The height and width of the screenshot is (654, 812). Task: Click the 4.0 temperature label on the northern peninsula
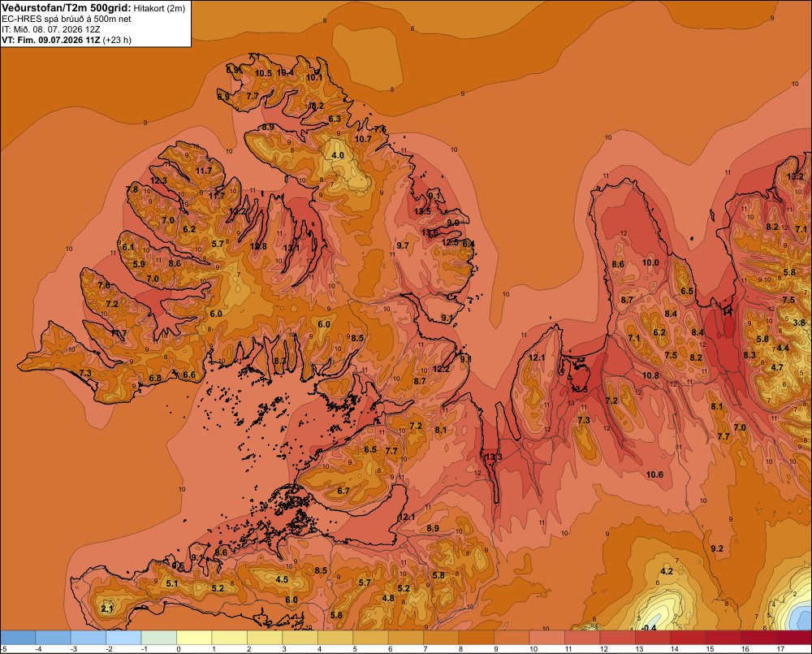(x=338, y=155)
